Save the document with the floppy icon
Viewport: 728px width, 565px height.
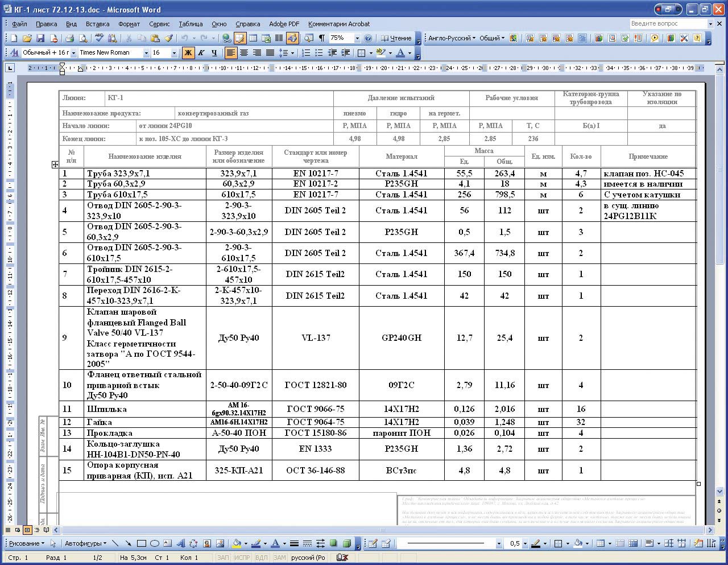pos(40,38)
